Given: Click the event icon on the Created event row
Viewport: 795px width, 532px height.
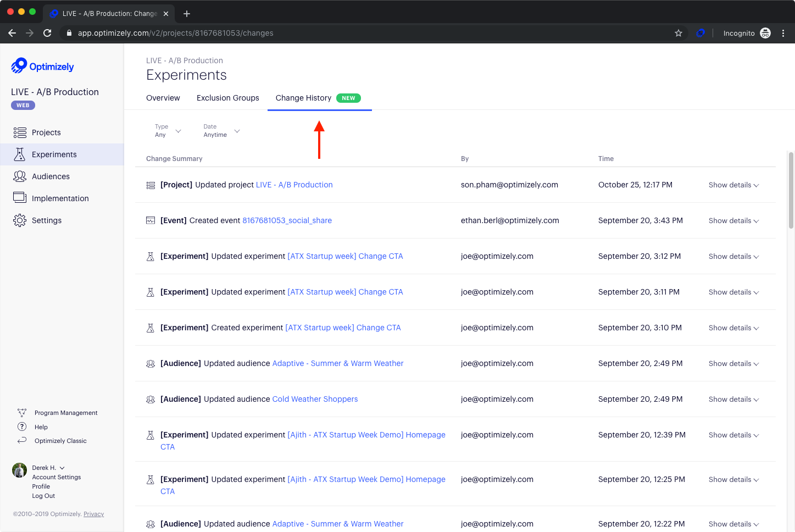Looking at the screenshot, I should [x=151, y=220].
